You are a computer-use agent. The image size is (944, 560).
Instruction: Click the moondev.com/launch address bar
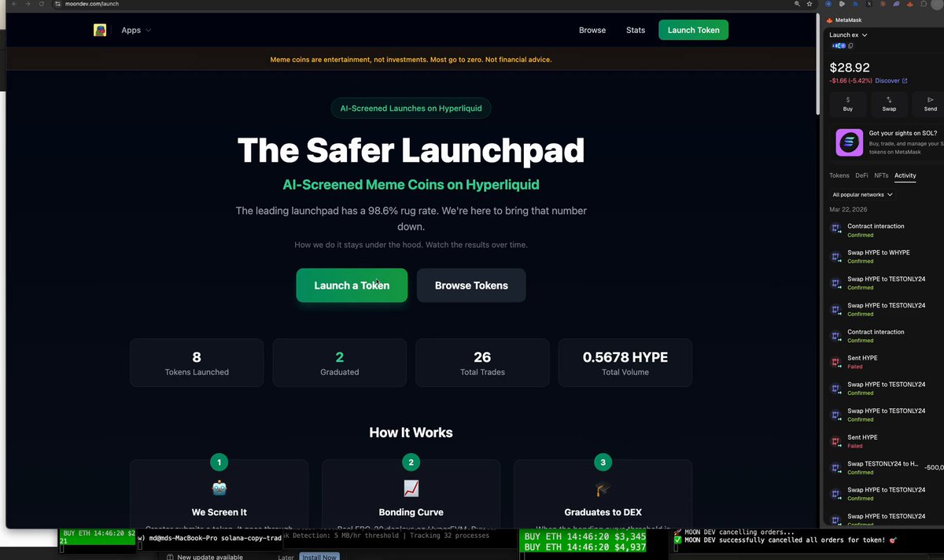pos(433,4)
